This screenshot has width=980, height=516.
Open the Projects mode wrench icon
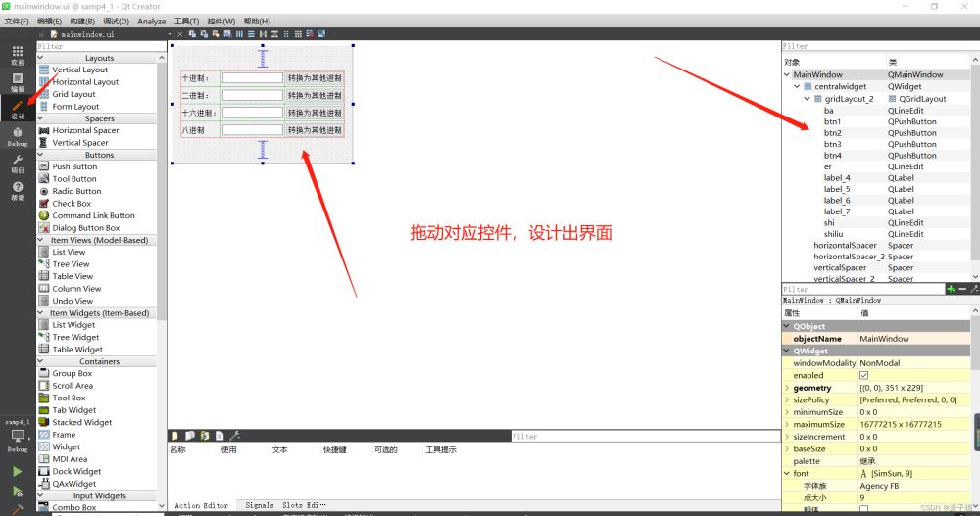click(18, 164)
